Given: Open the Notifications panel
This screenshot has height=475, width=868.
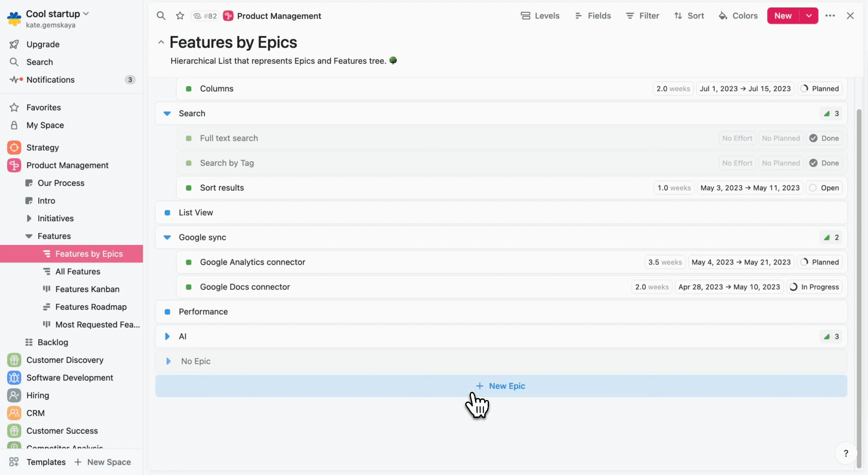Looking at the screenshot, I should click(x=50, y=80).
